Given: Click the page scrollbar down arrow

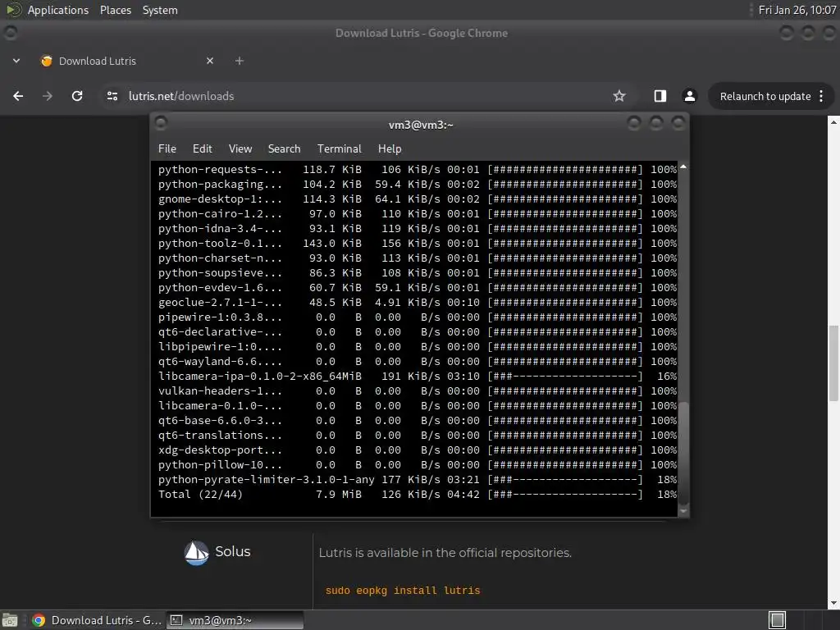Looking at the screenshot, I should click(833, 603).
